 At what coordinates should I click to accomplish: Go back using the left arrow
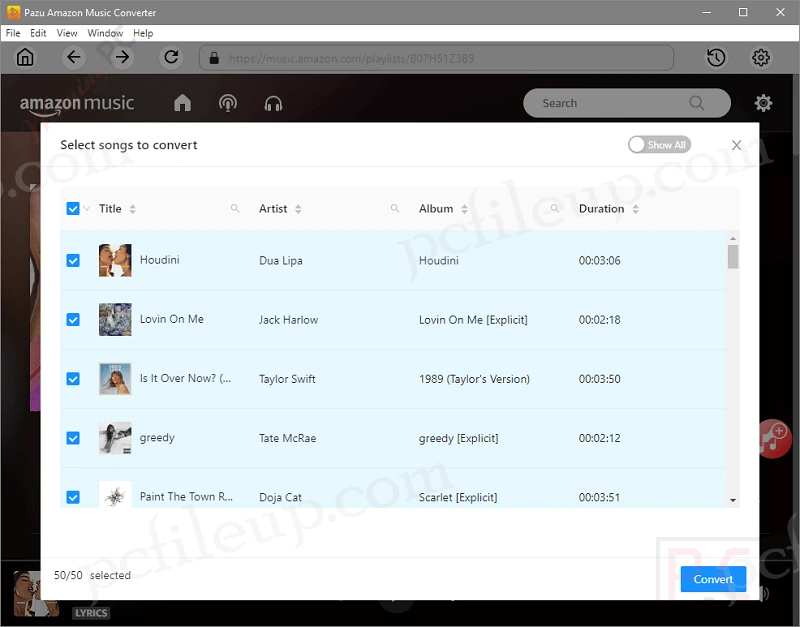pos(73,58)
